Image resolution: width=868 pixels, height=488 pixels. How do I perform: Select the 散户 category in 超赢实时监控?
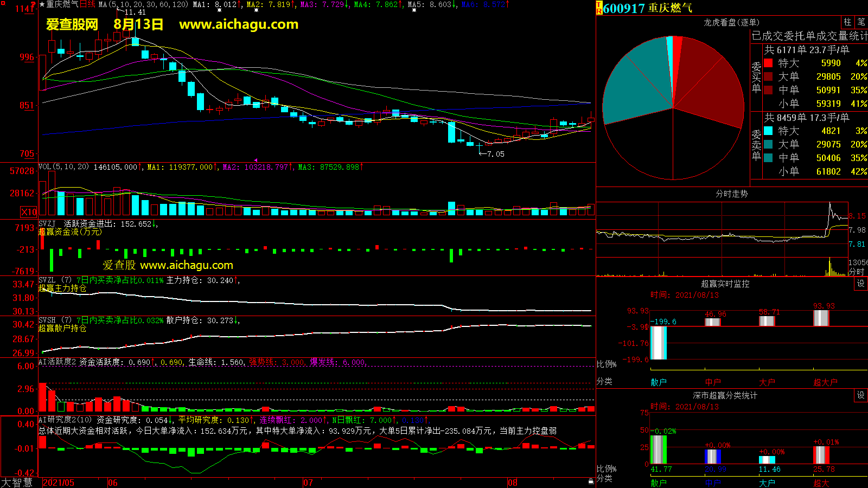[x=658, y=382]
